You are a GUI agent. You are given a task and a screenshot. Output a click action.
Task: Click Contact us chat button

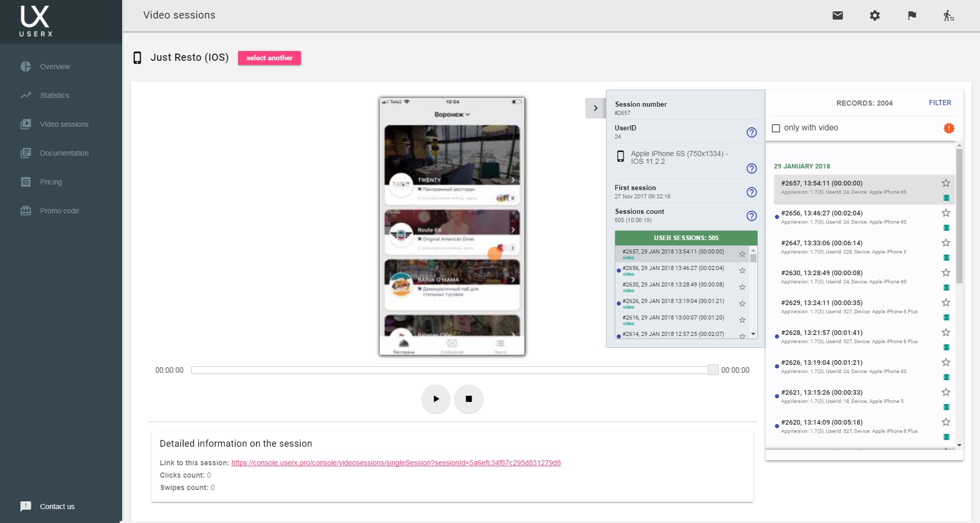pyautogui.click(x=47, y=507)
